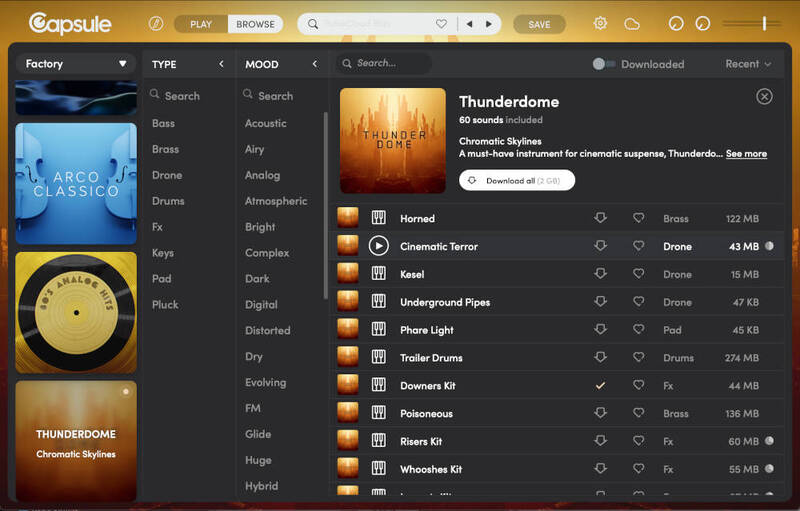Select the Acoustic mood filter
Viewport: 800px width, 511px height.
265,123
